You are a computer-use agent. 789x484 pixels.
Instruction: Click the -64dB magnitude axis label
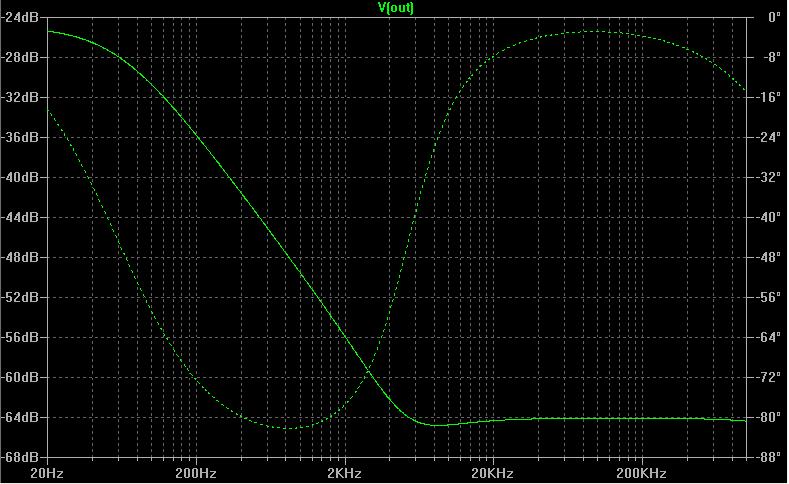point(20,417)
